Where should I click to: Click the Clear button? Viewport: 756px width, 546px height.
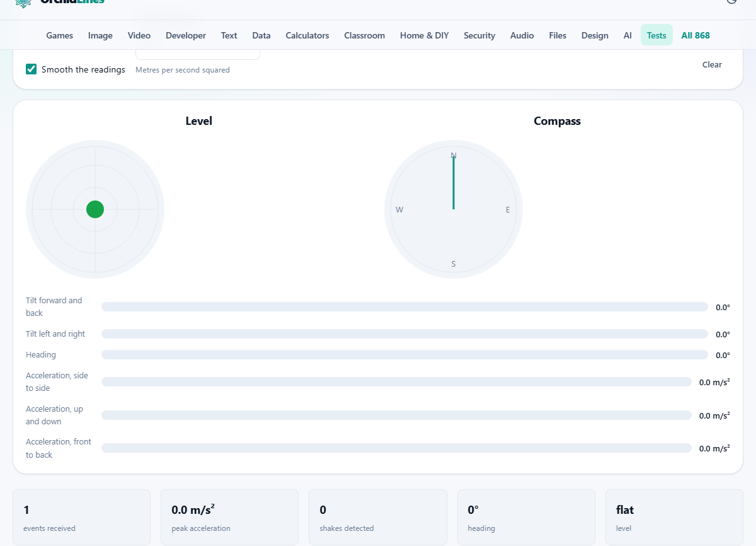(712, 64)
